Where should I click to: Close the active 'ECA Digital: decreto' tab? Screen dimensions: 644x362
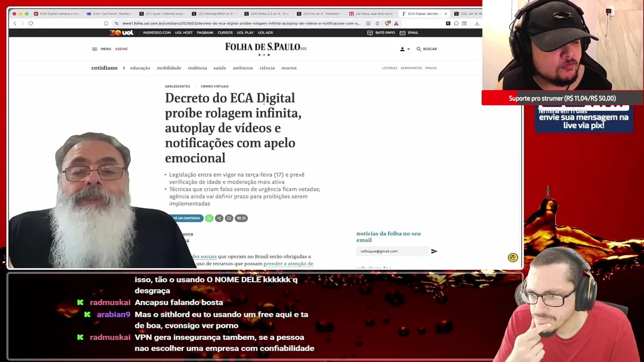pos(445,14)
